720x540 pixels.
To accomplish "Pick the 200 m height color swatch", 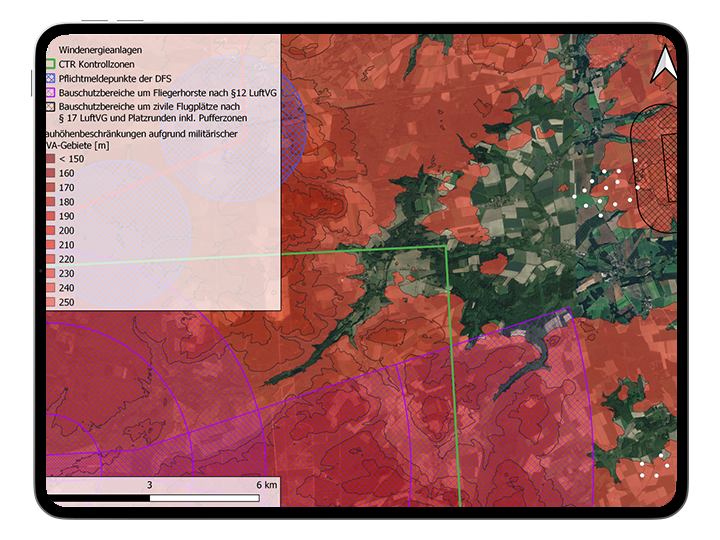I will (x=51, y=230).
